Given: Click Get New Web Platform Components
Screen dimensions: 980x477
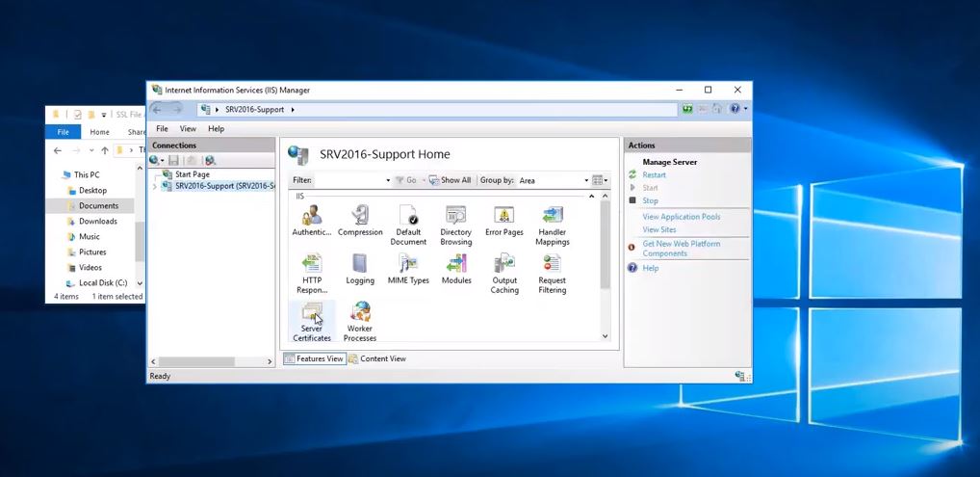Looking at the screenshot, I should click(x=682, y=249).
